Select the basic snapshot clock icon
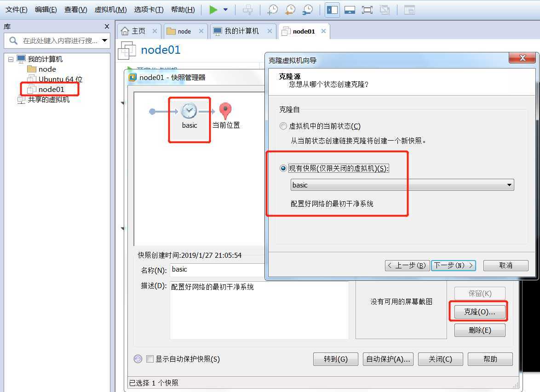 [x=189, y=111]
